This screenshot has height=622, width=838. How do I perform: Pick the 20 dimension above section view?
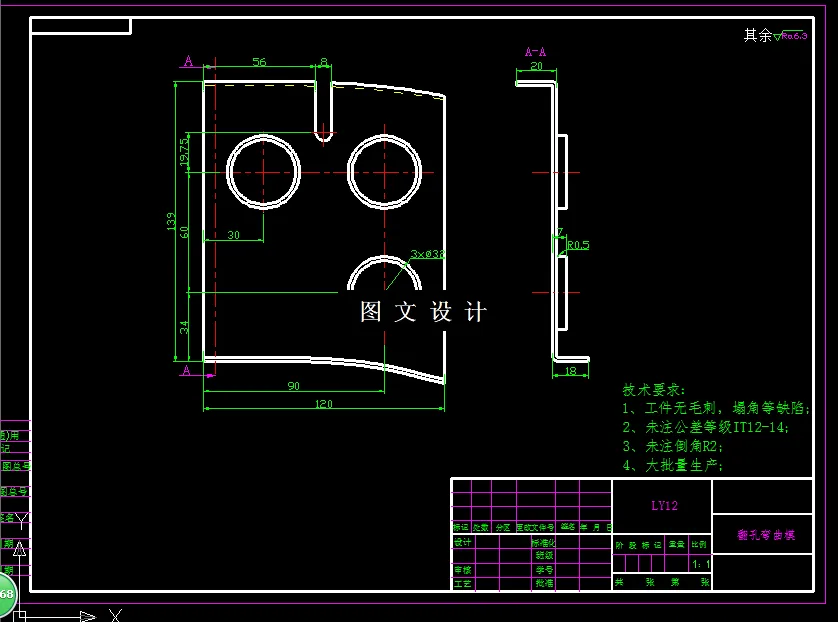[536, 66]
